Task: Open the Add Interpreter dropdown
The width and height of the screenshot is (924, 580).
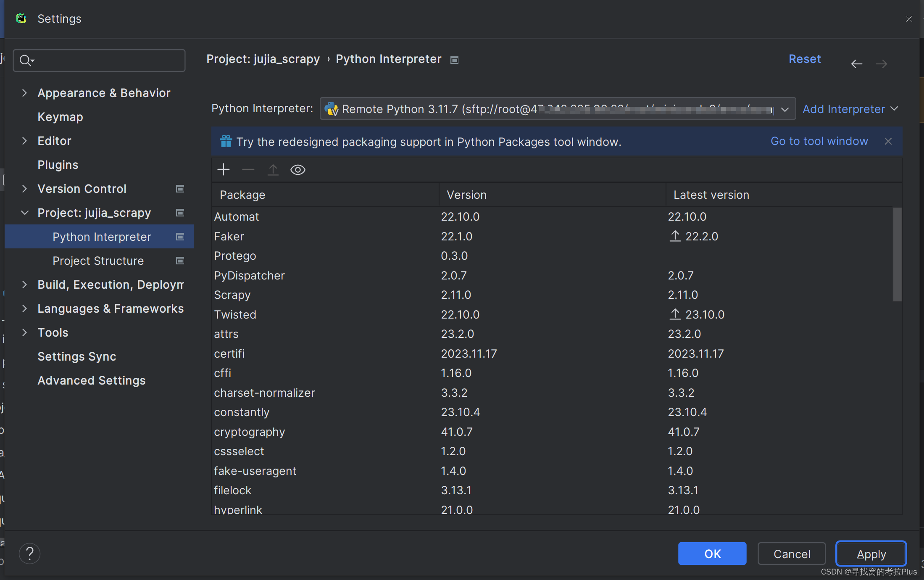Action: coord(850,109)
